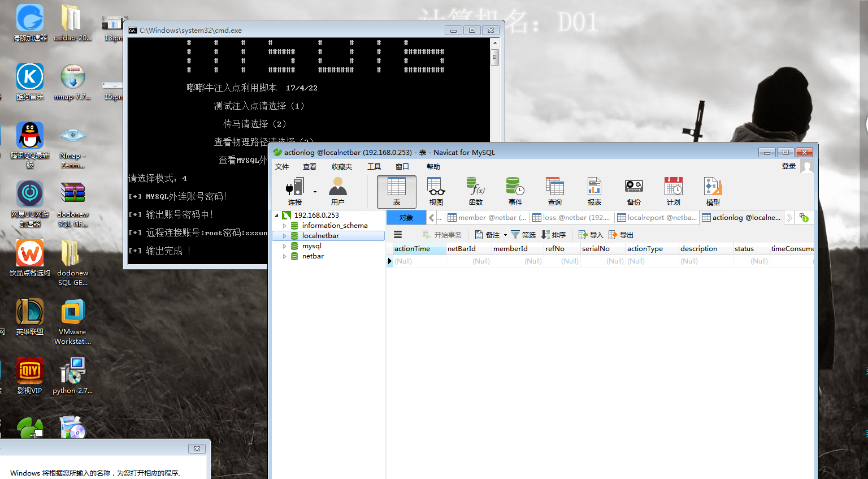This screenshot has width=868, height=479.
Task: Open the 模型 (Model) toolbar icon
Action: click(713, 192)
